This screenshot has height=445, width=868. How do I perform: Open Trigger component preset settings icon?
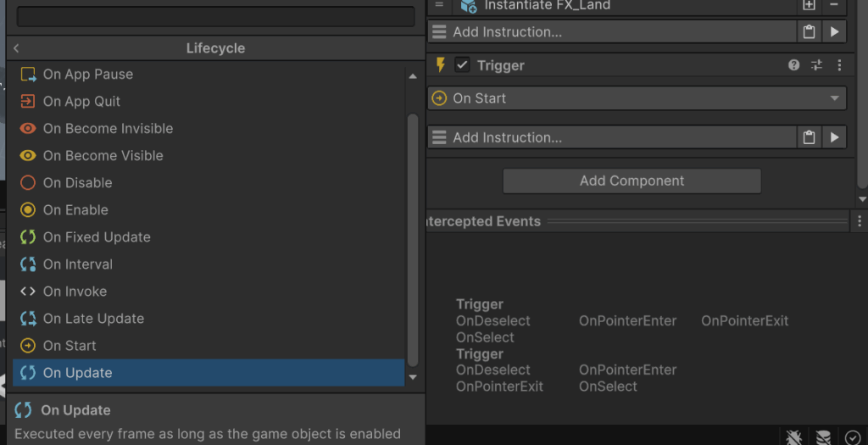[817, 65]
